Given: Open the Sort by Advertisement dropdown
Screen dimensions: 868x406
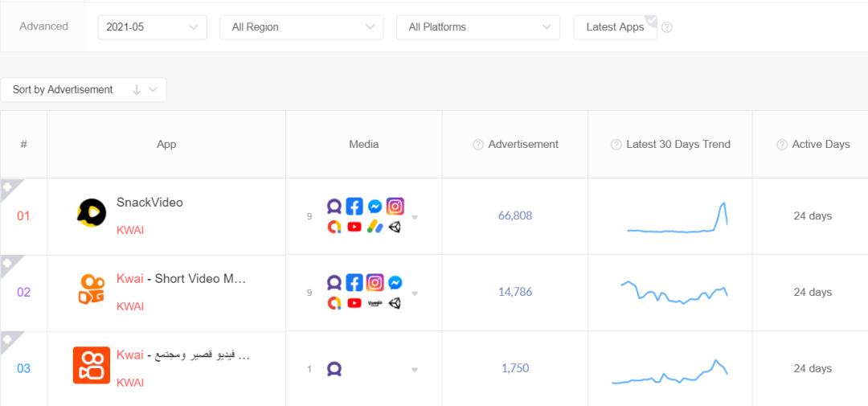Looking at the screenshot, I should pyautogui.click(x=83, y=90).
